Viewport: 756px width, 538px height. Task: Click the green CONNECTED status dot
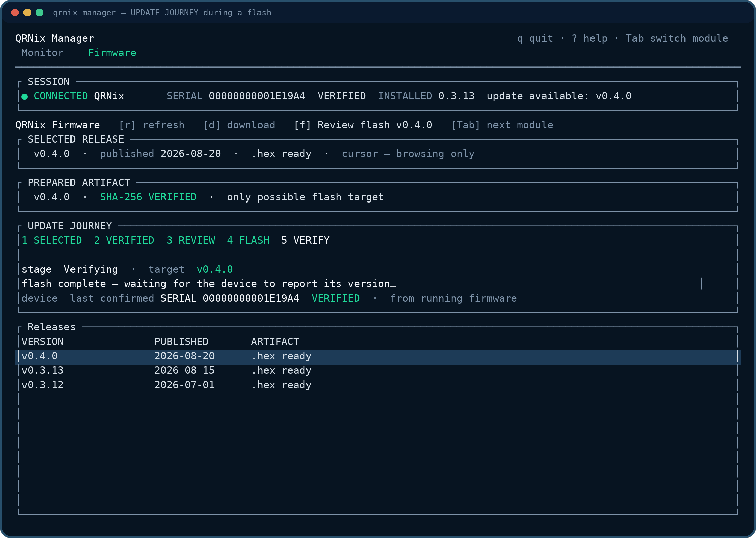[x=25, y=97]
